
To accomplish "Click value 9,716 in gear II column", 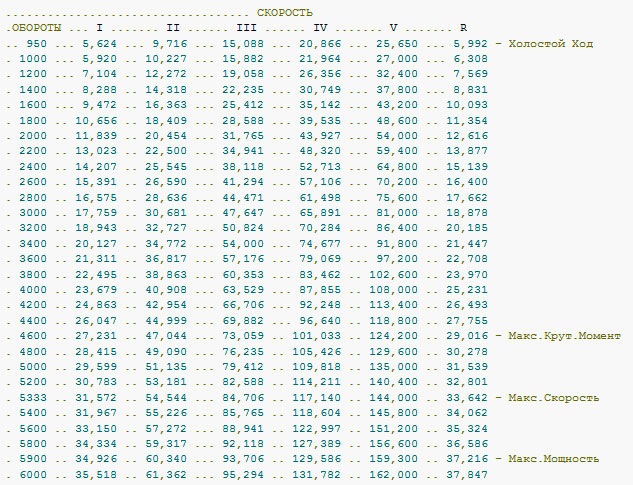I will 170,44.
